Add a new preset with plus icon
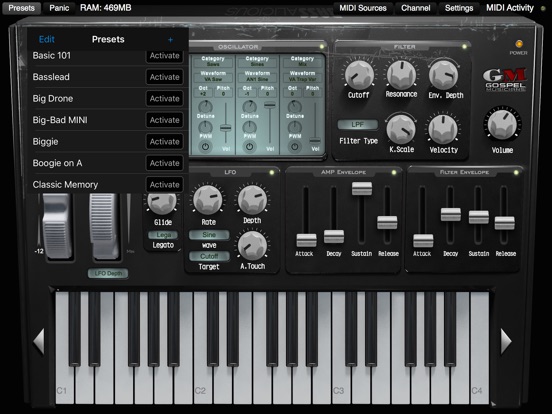 [x=170, y=39]
